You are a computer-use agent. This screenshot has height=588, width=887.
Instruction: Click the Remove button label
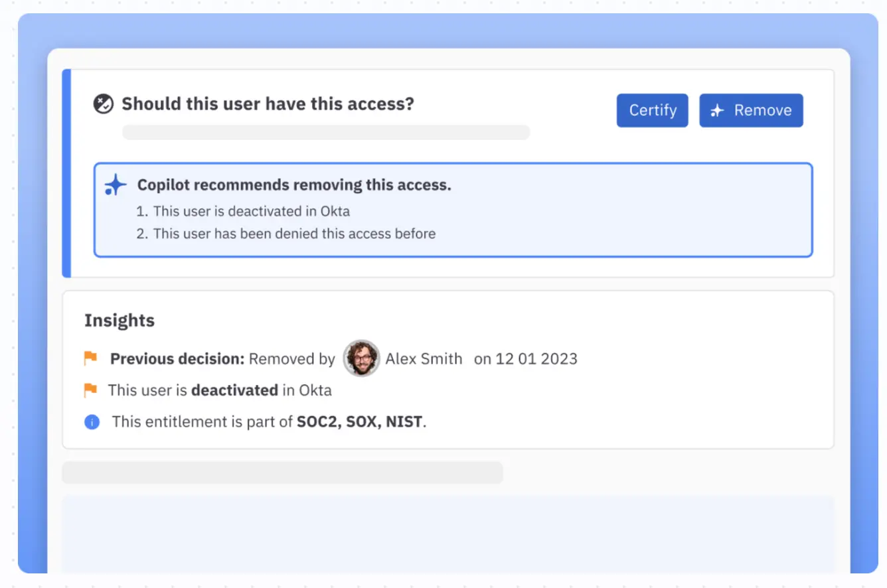[x=762, y=110]
